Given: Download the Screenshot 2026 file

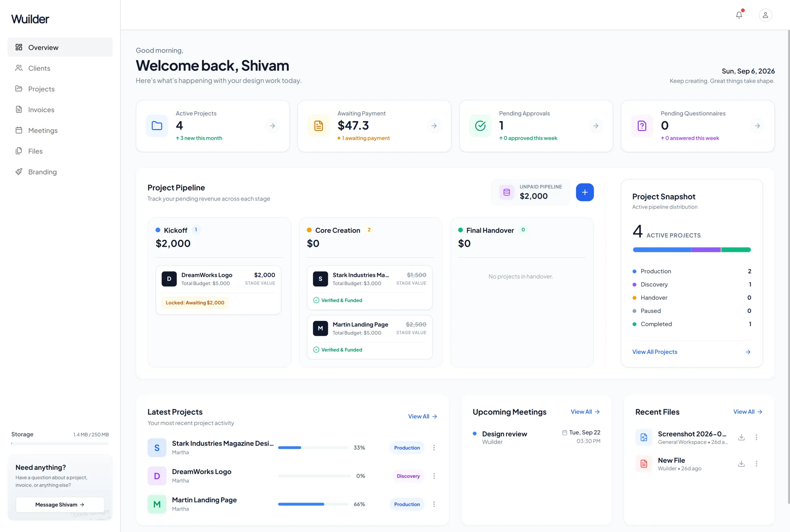Looking at the screenshot, I should (741, 437).
